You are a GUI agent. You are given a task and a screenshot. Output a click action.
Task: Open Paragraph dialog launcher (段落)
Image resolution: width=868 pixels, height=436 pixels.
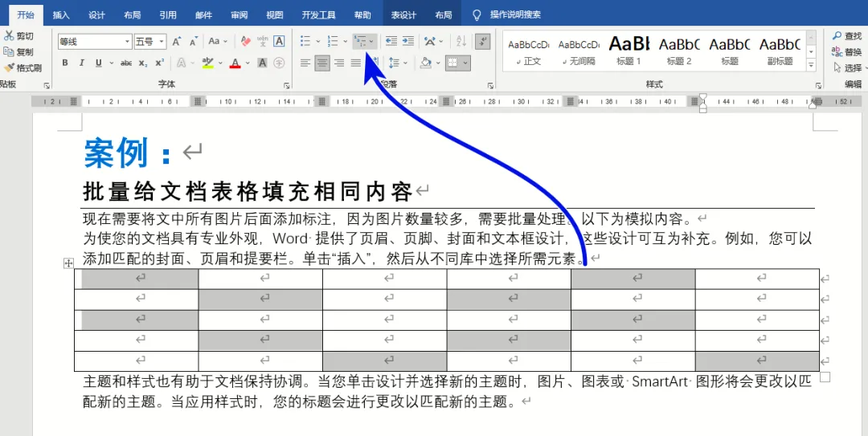point(490,86)
